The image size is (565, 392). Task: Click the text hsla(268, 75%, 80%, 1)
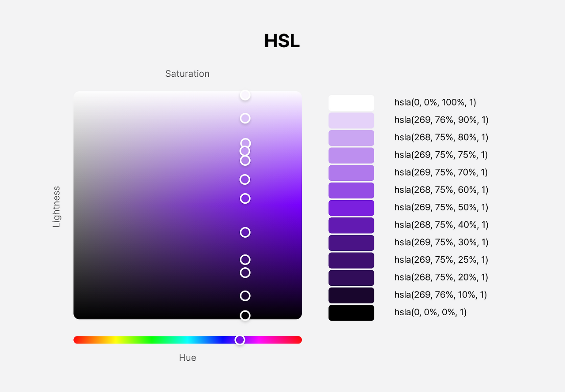441,138
